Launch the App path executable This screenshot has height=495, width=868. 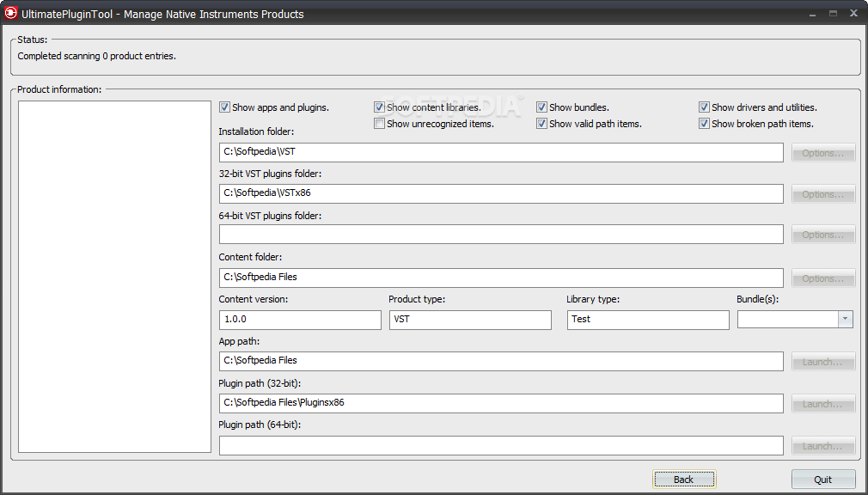[823, 362]
